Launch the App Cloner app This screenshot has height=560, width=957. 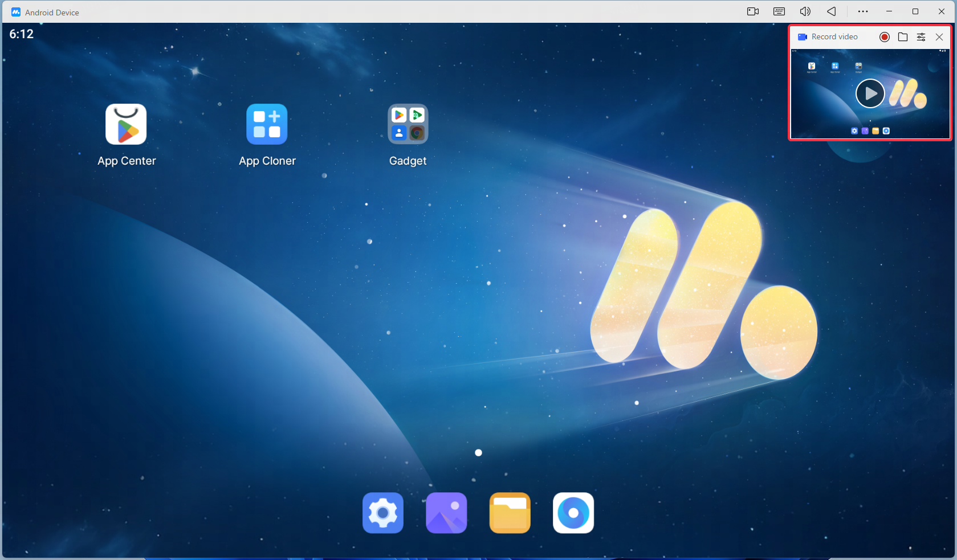click(267, 124)
